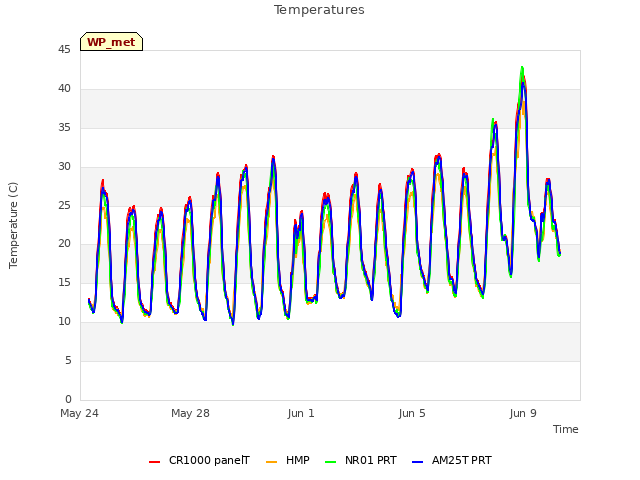The image size is (640, 480).
Task: Click the blue AM25T PRT color swatch
Action: tap(418, 461)
